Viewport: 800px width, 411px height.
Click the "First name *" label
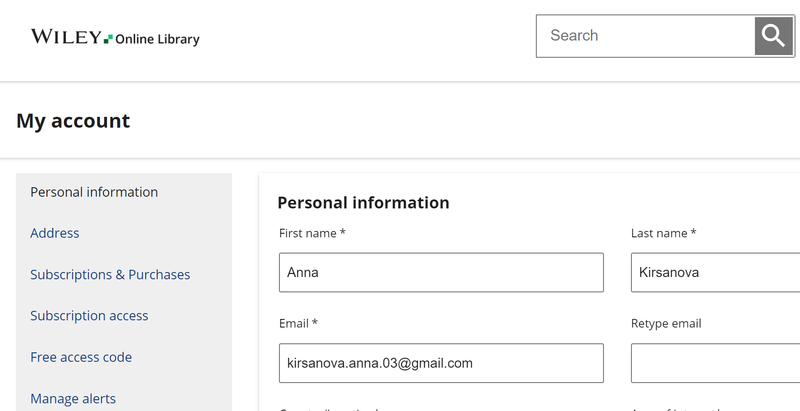(x=312, y=233)
